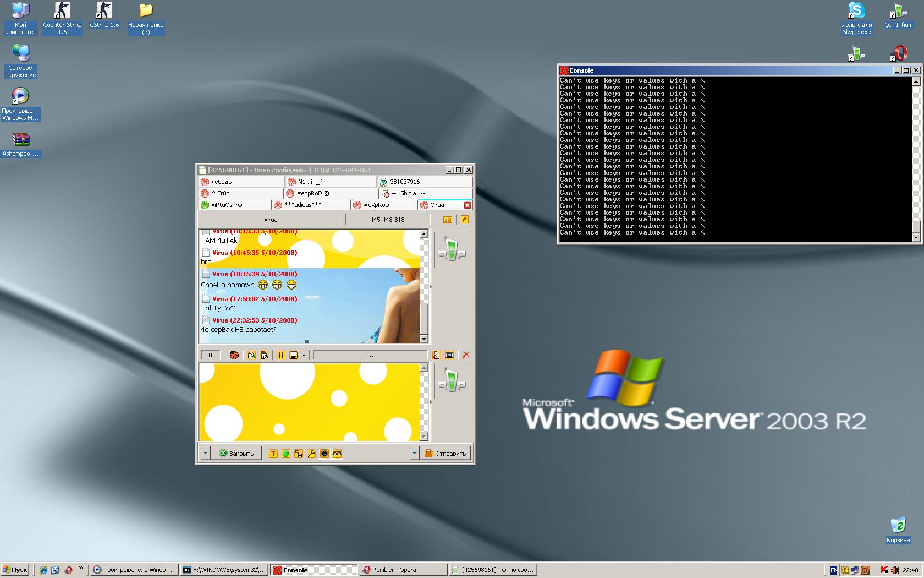The image size is (924, 578).
Task: Click the window view icon in chat toolbar
Action: tap(449, 355)
